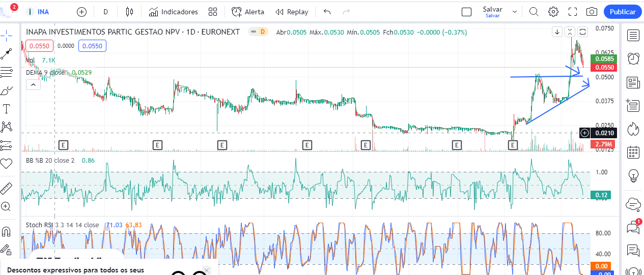Open the ideas lightbulb panel

[x=633, y=175]
